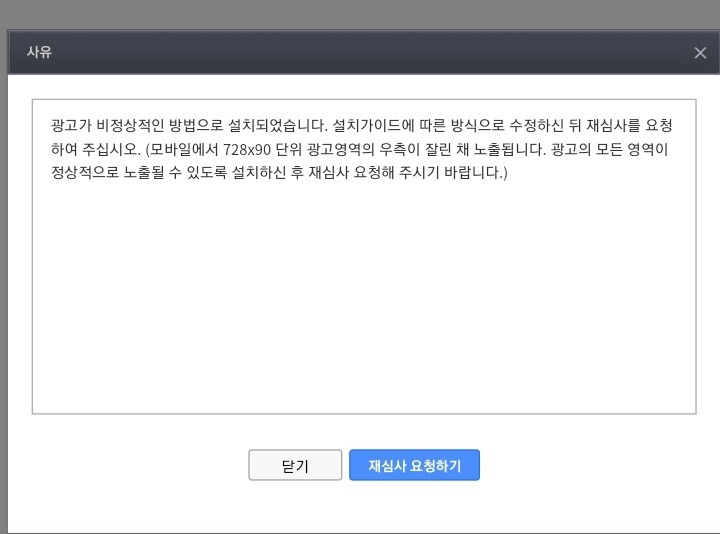720x534 pixels.
Task: Click the 재심사 요청하기 button
Action: [414, 465]
